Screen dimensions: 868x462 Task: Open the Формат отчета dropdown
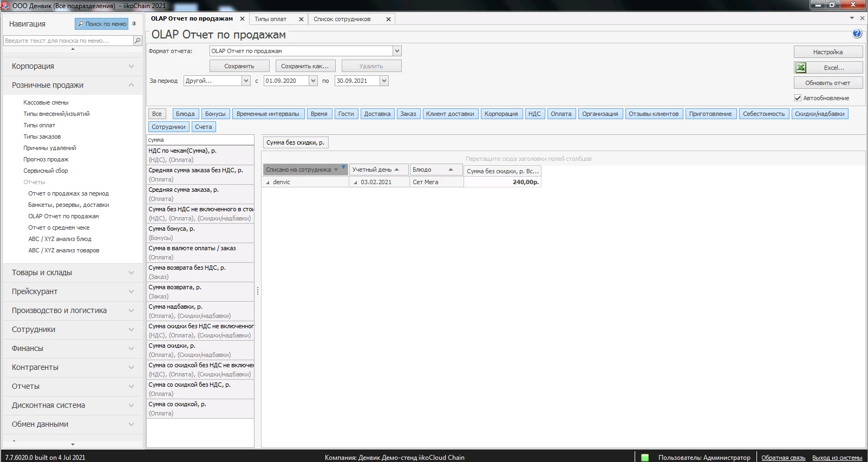397,51
